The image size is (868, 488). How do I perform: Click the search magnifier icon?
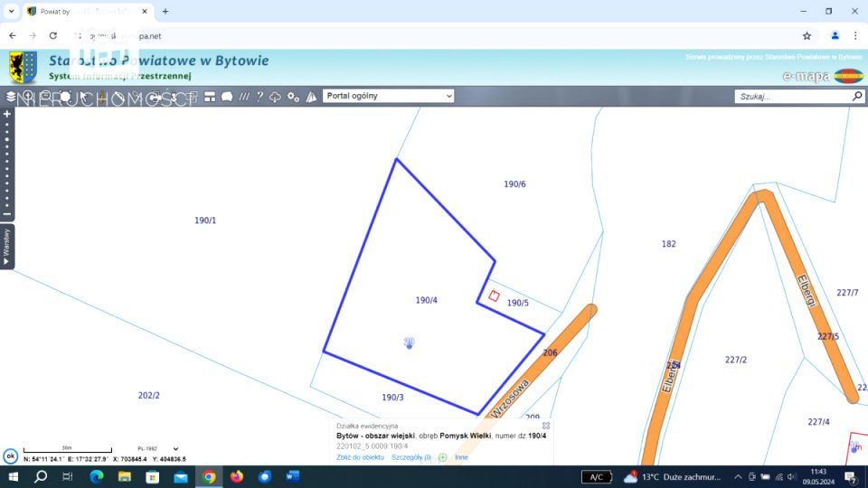(857, 96)
